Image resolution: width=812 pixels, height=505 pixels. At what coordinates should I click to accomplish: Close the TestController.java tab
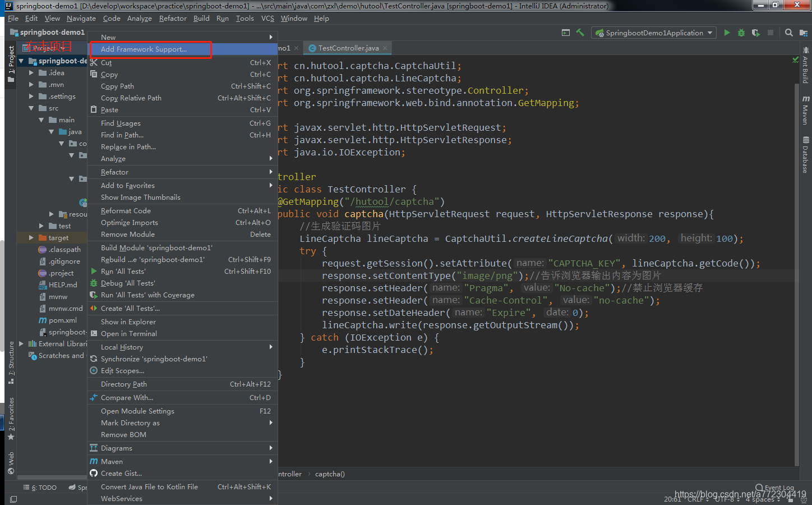[385, 48]
